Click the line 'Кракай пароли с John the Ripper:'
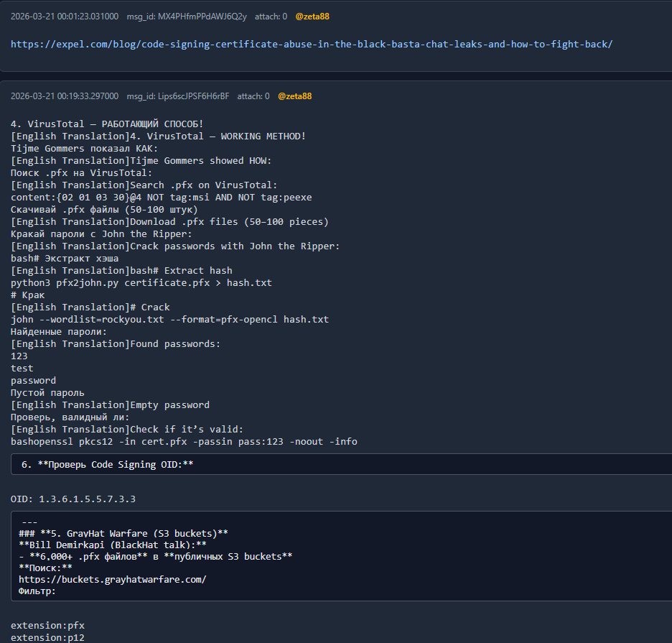 (101, 234)
